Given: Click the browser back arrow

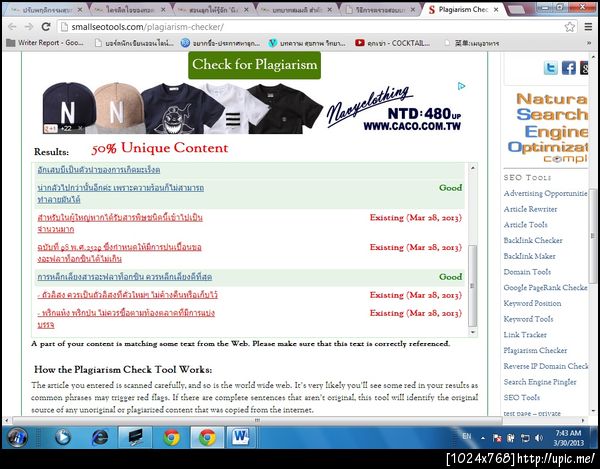Looking at the screenshot, I should 12,26.
